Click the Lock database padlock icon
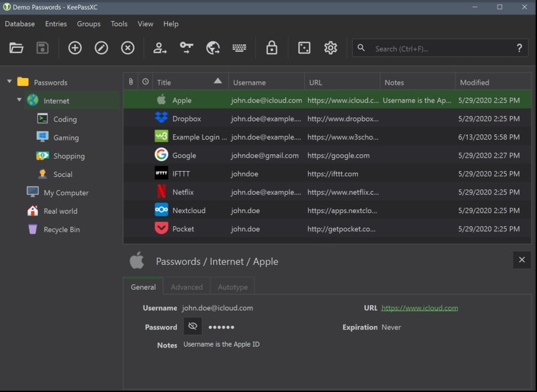 (x=271, y=48)
